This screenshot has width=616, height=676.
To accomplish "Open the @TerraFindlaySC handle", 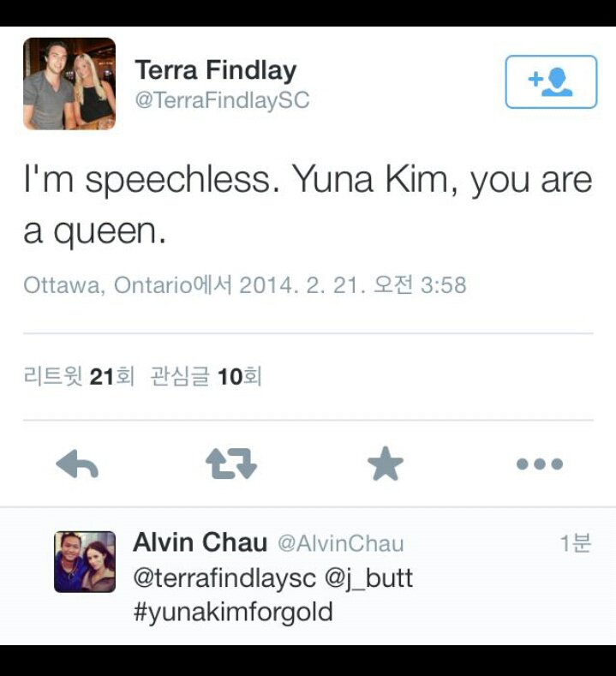I will click(222, 100).
